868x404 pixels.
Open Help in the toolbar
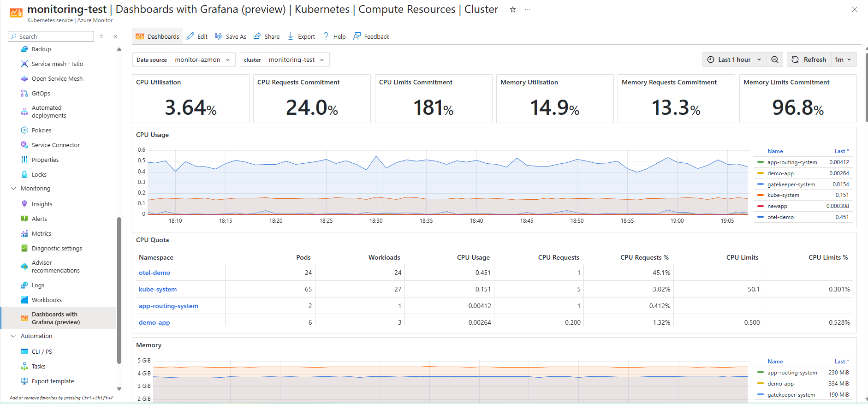(x=334, y=36)
